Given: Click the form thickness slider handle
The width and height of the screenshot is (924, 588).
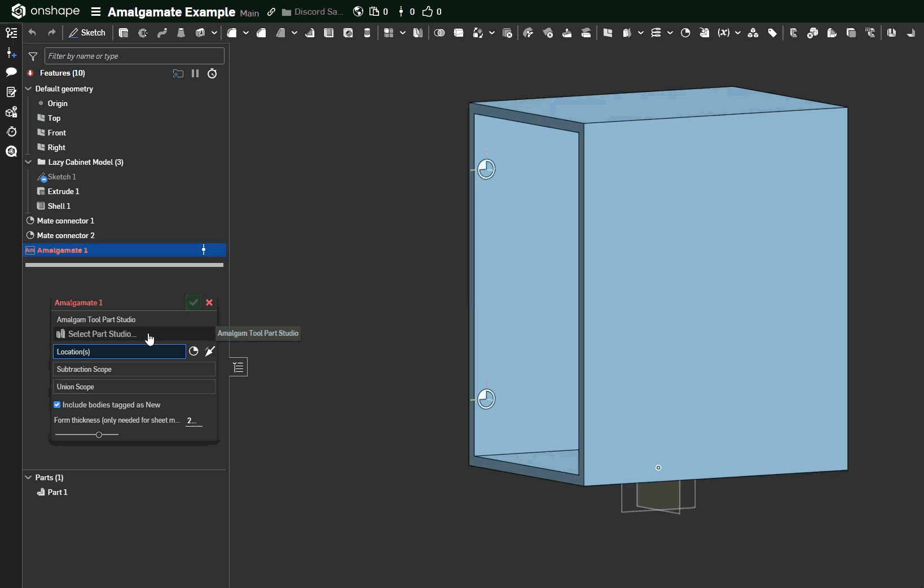Looking at the screenshot, I should point(99,435).
